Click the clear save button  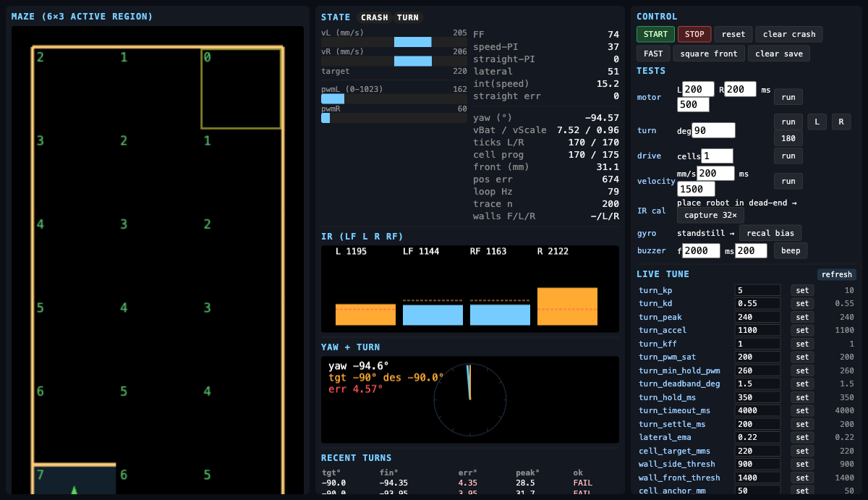[x=778, y=54]
